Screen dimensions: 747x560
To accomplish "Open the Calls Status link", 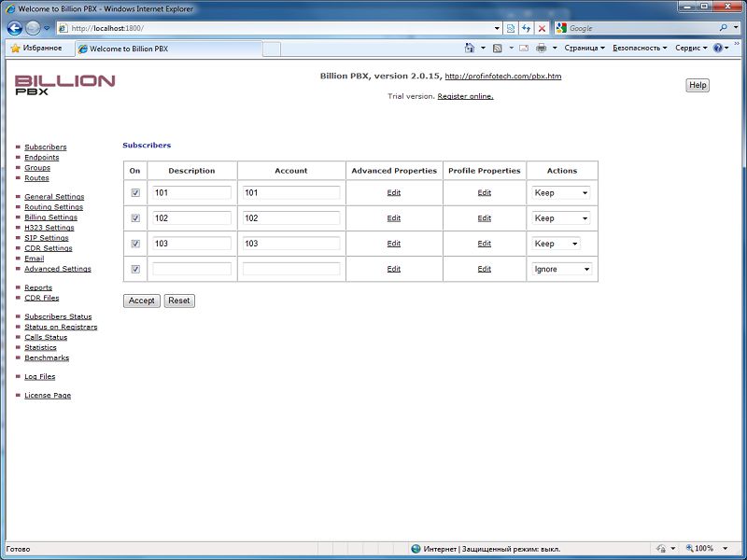I will (46, 337).
